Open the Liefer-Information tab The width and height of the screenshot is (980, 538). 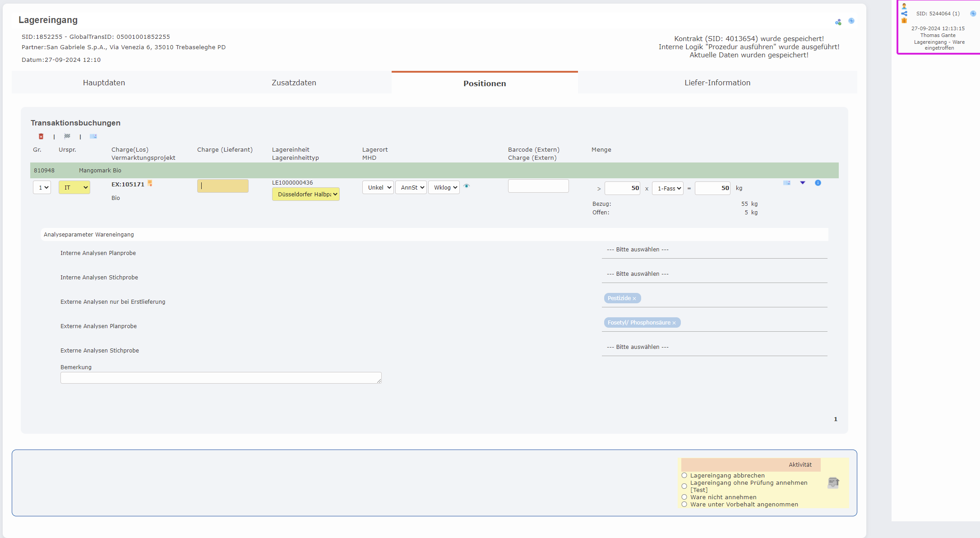(717, 83)
